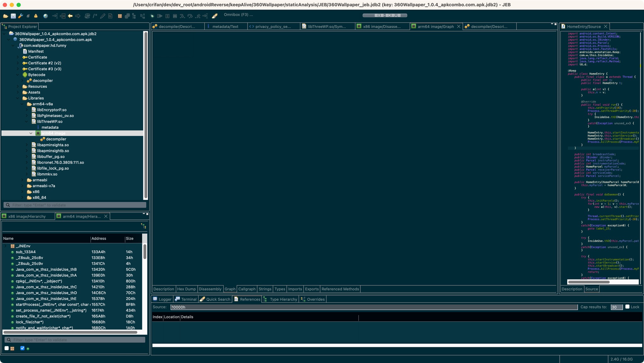Click the tree layout icon in Hierarchy panel

(144, 226)
